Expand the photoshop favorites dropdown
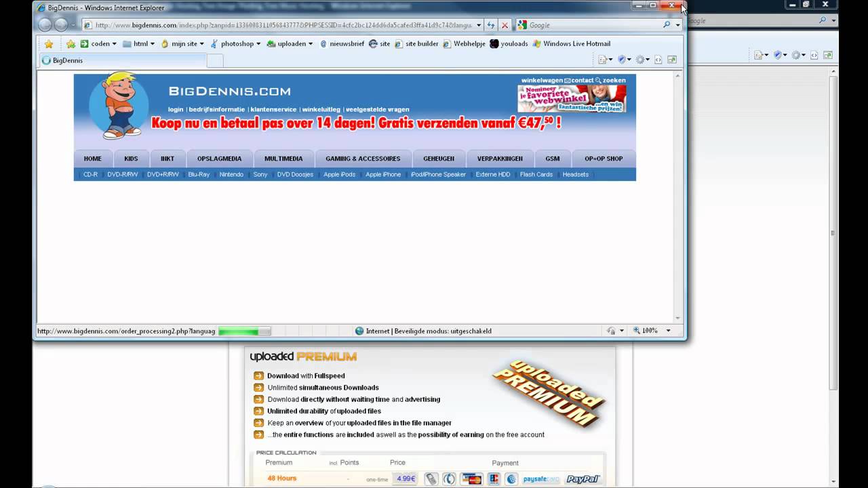This screenshot has width=868, height=488. click(x=259, y=44)
